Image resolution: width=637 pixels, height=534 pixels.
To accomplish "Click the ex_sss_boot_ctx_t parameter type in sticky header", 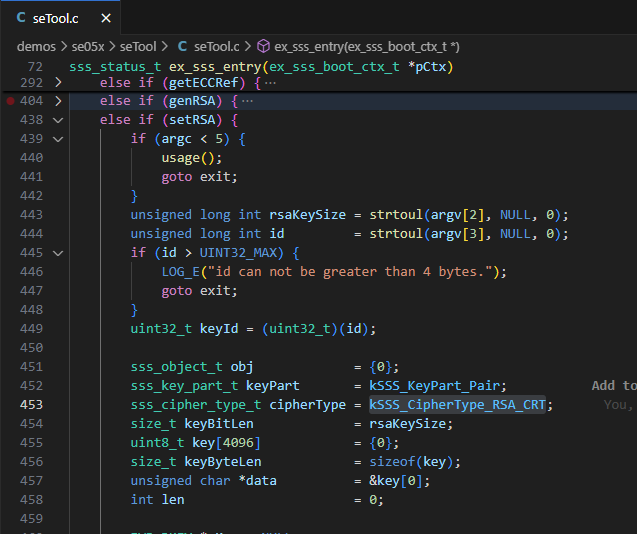I will pyautogui.click(x=334, y=67).
